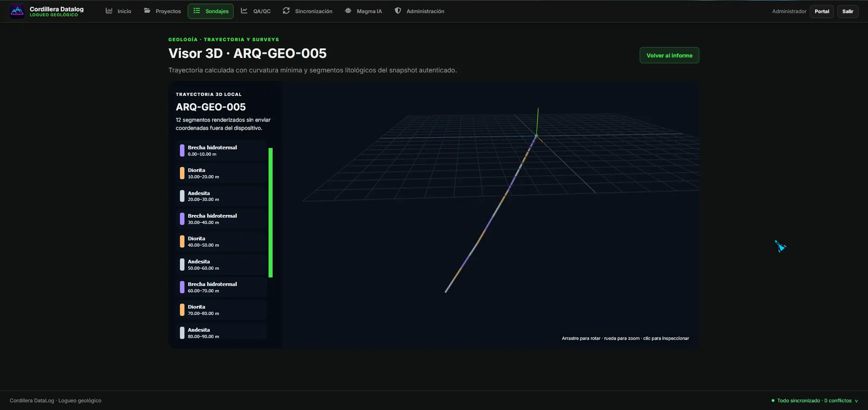Select the Sondajes tab
868x410 pixels.
click(x=211, y=11)
